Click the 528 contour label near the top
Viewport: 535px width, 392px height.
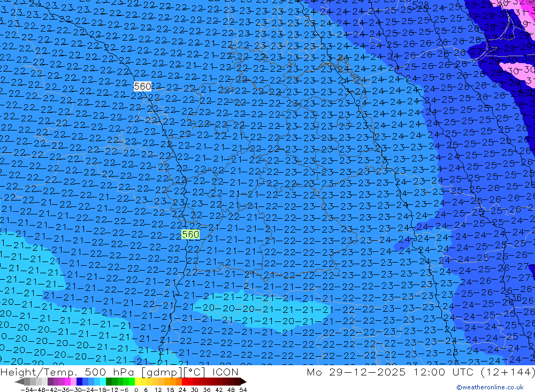pyautogui.click(x=421, y=5)
